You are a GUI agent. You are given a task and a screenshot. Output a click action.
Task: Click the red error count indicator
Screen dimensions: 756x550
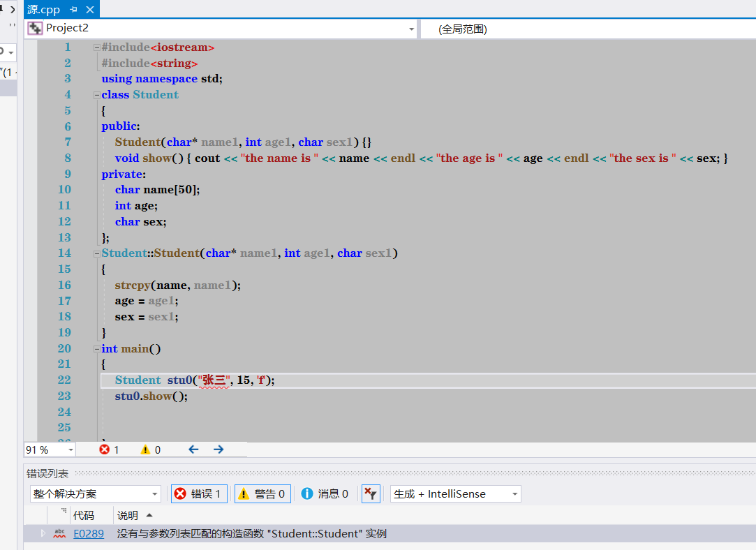pyautogui.click(x=109, y=449)
